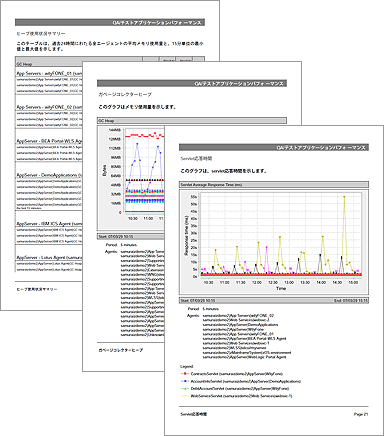
Task: Click the AppServer - DemoApplications heading
Action: 49,175
